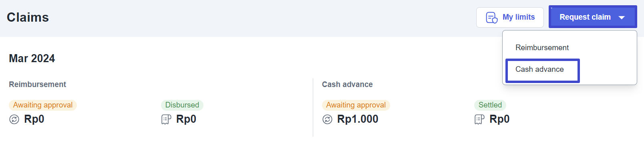Image resolution: width=644 pixels, height=150 pixels.
Task: Open the Request claim button
Action: [593, 17]
